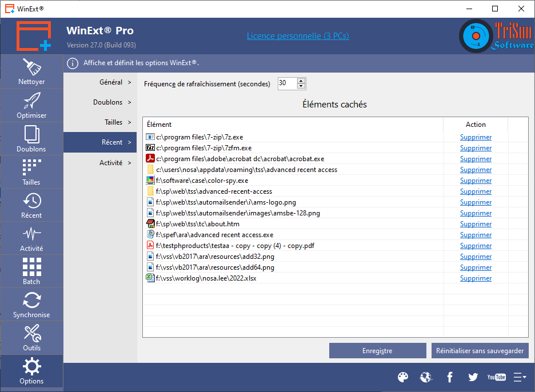Open the Batch grid section
This screenshot has height=392, width=535.
31,271
